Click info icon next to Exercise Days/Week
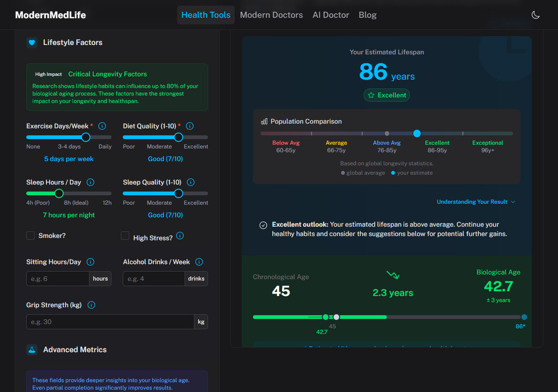The image size is (558, 392). (x=102, y=126)
